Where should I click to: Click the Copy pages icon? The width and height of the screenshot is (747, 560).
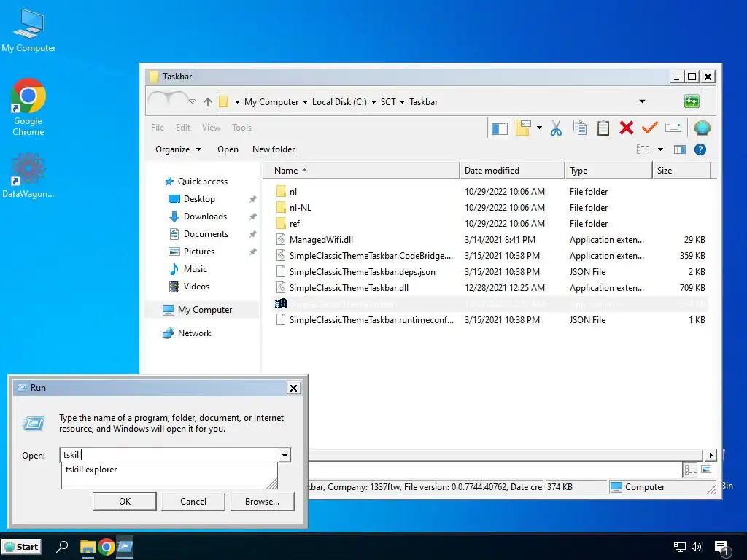tap(579, 128)
